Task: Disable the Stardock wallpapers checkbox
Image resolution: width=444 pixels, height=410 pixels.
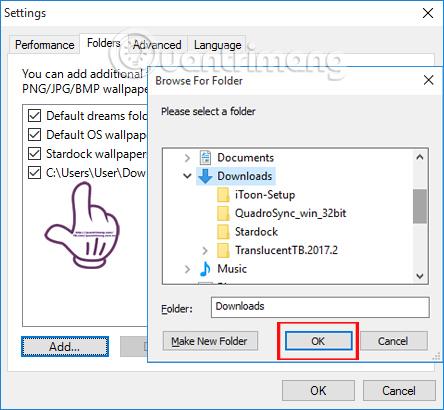Action: (x=34, y=154)
